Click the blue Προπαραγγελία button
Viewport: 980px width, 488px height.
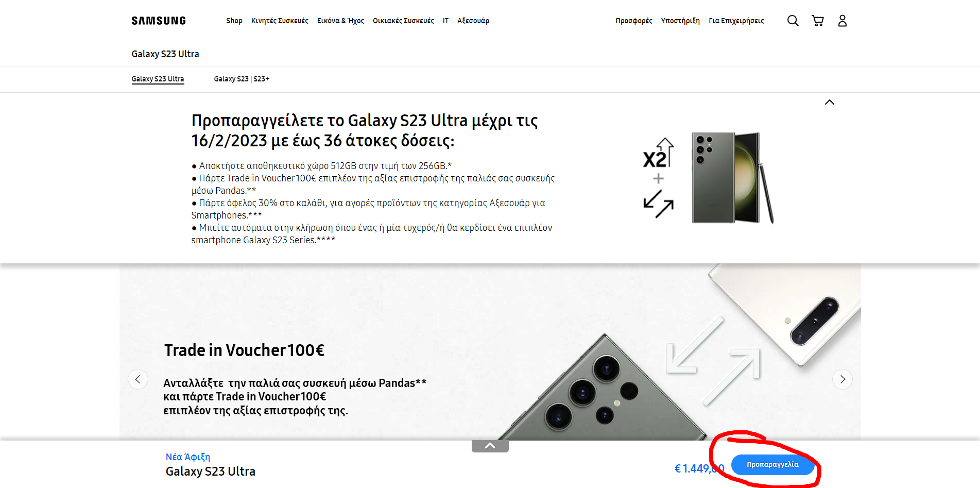(x=772, y=465)
